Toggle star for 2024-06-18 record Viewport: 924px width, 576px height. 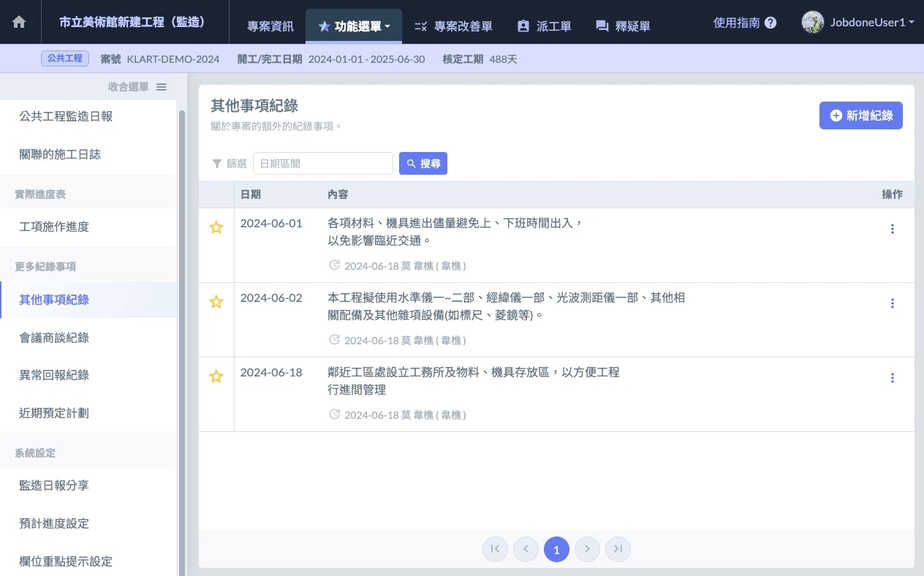[x=216, y=376]
